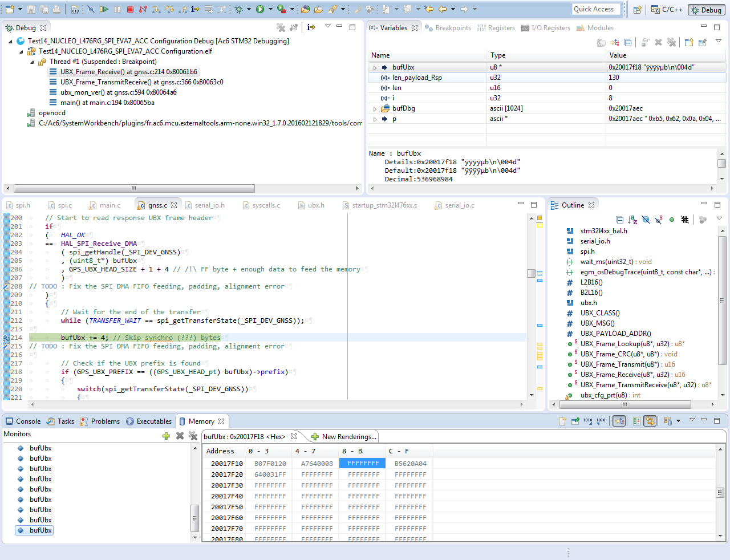
Task: Click the Step Into toolbar icon
Action: click(156, 9)
